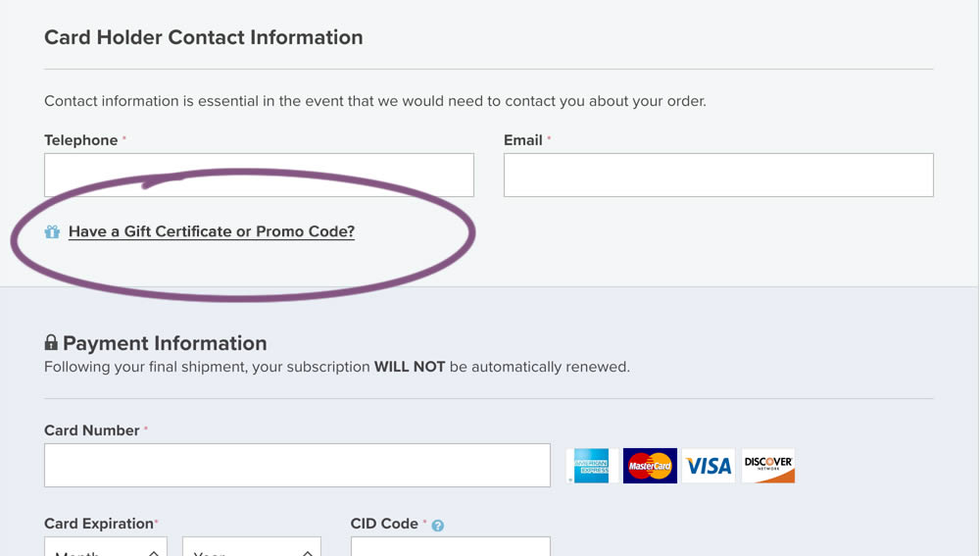Expand the card expiration Year dropdown
The height and width of the screenshot is (556, 980).
click(252, 547)
